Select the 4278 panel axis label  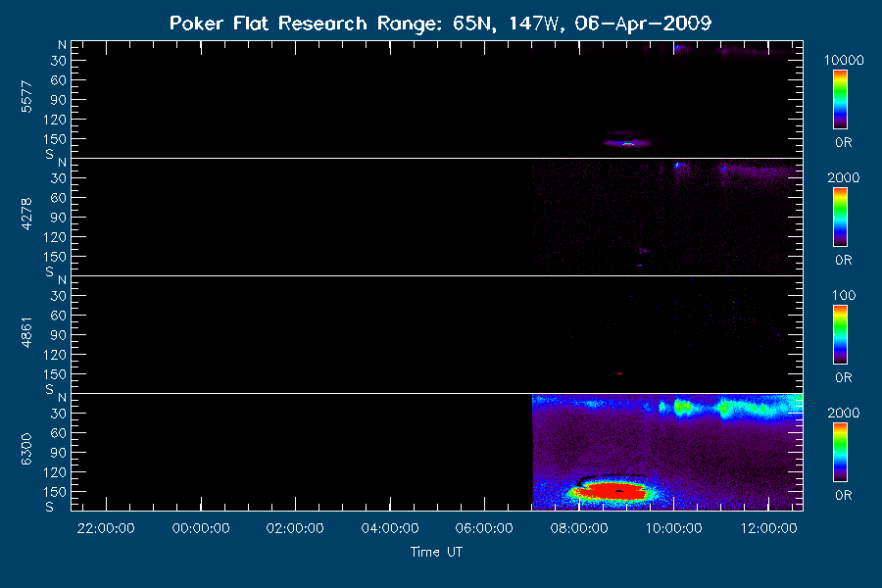pyautogui.click(x=26, y=215)
